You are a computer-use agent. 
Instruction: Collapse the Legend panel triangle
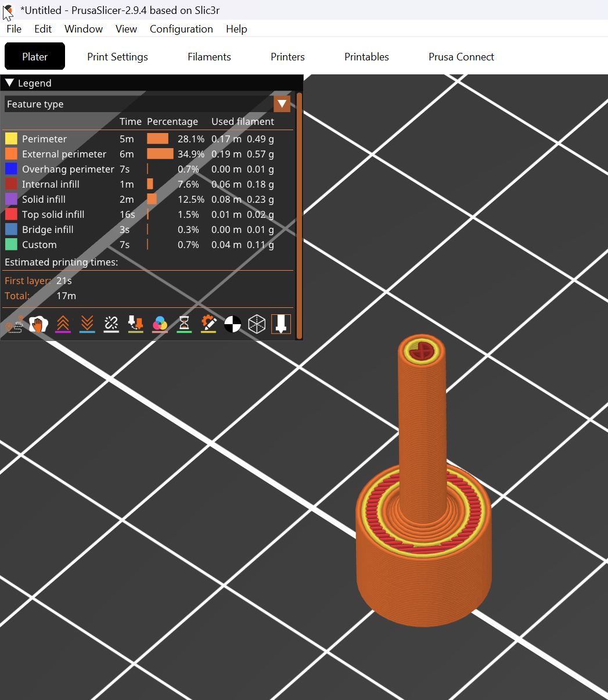pos(9,83)
